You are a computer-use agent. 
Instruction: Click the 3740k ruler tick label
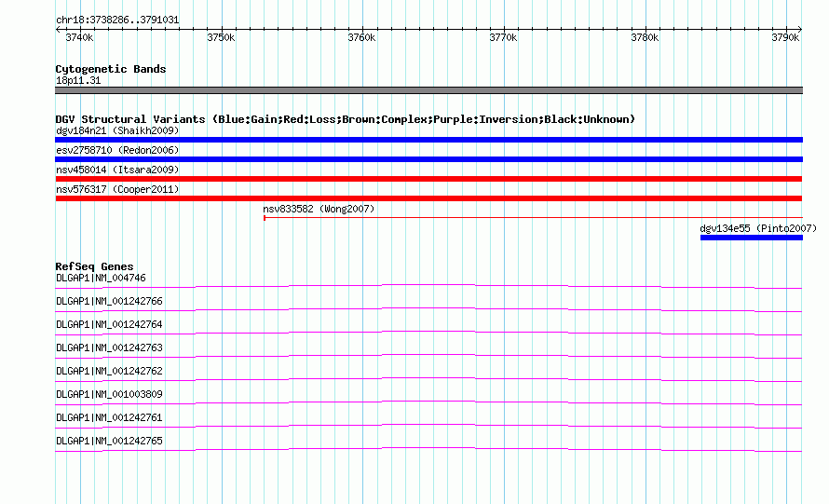pos(79,37)
